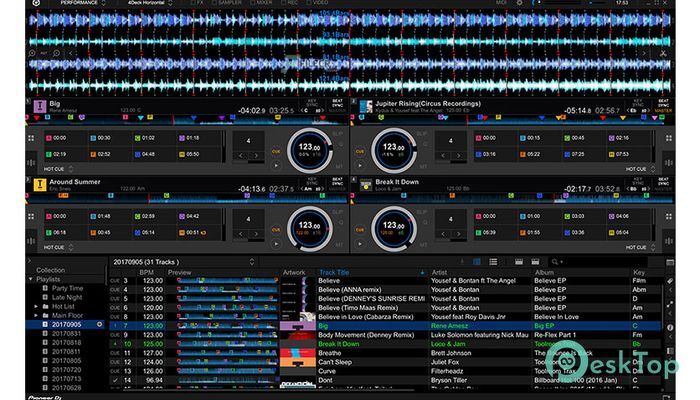The image size is (700, 400).
Task: Open deck 4 HOT CUE mode selector
Action: (x=640, y=247)
